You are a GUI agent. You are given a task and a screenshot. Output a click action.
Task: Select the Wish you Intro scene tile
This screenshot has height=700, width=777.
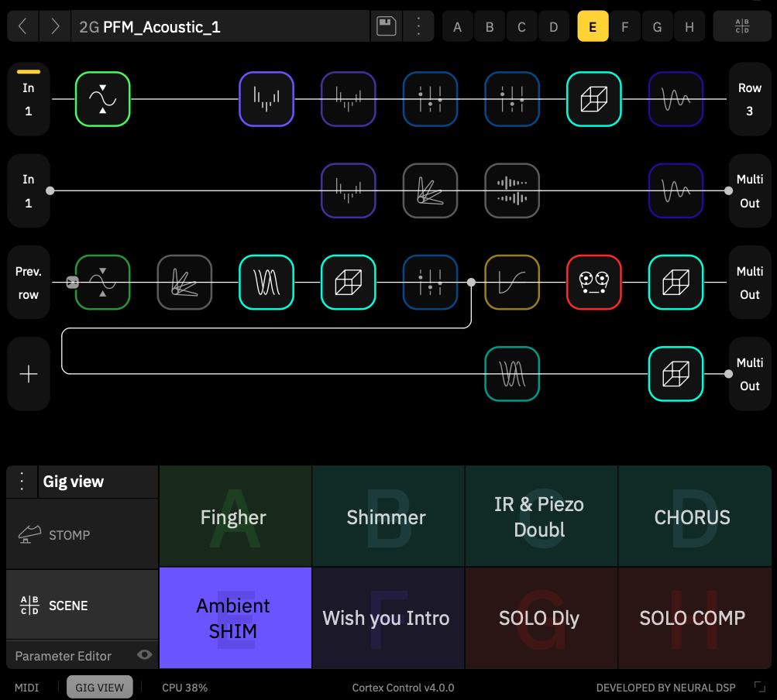pyautogui.click(x=387, y=618)
